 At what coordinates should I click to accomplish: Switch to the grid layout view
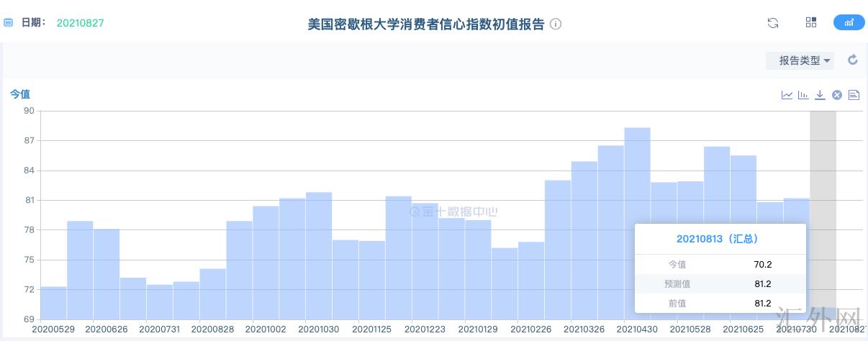tap(811, 23)
